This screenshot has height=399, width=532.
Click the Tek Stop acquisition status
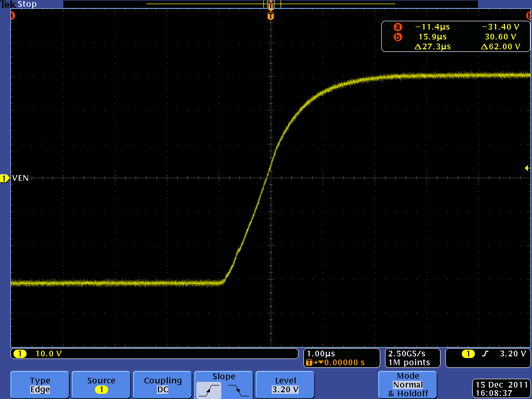click(x=18, y=4)
